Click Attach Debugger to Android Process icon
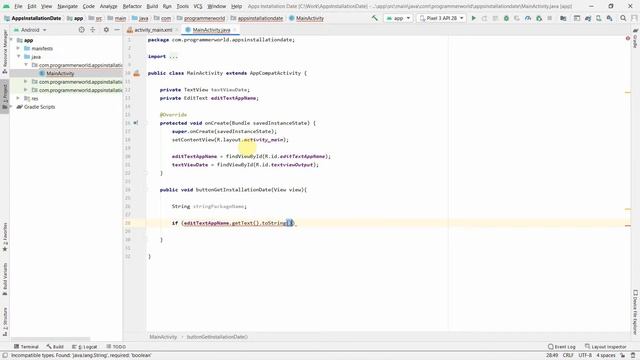 tap(539, 18)
